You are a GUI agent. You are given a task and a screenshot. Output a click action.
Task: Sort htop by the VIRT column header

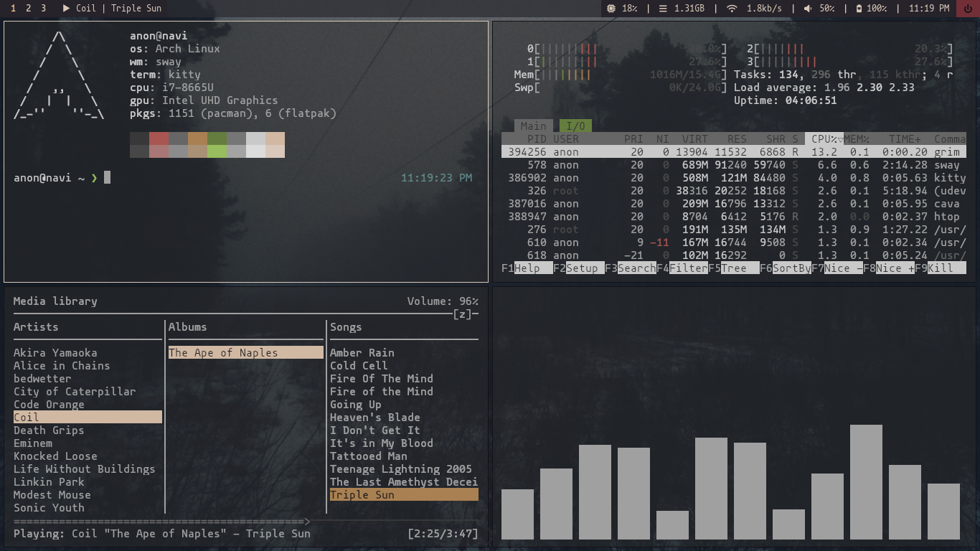point(694,139)
